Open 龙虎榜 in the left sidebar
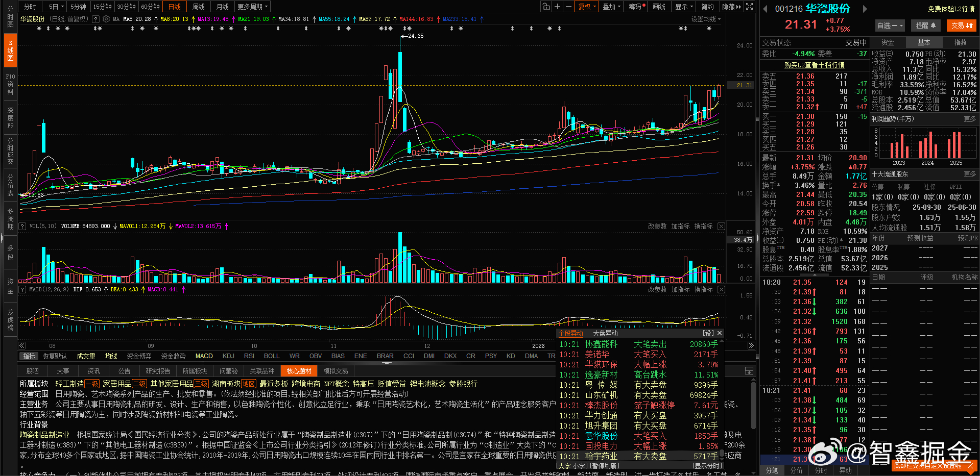 point(10,320)
